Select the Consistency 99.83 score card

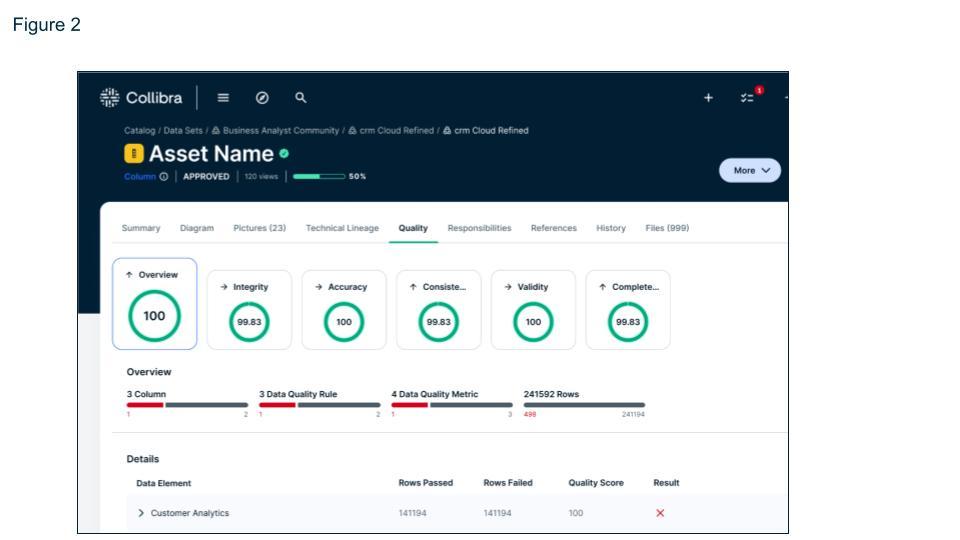[x=438, y=310]
